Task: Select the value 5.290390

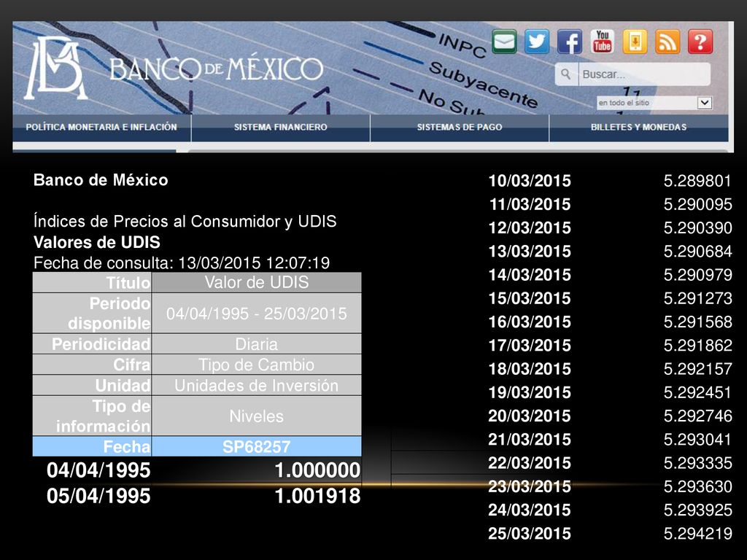Action: [698, 227]
